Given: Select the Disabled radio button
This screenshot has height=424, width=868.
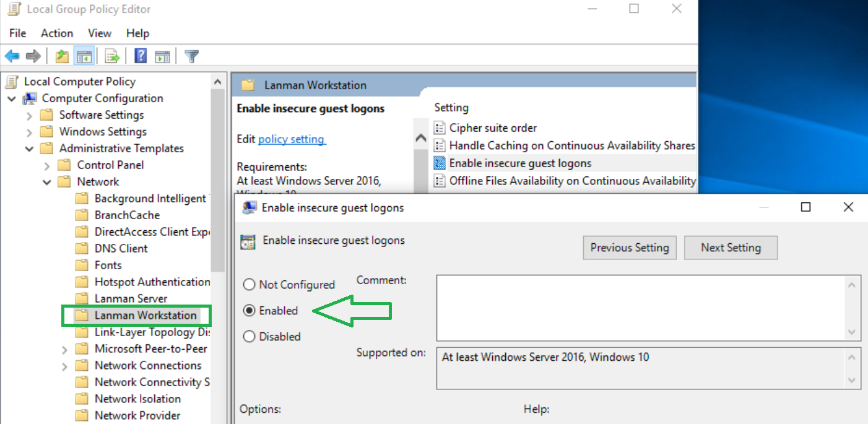Looking at the screenshot, I should 249,336.
